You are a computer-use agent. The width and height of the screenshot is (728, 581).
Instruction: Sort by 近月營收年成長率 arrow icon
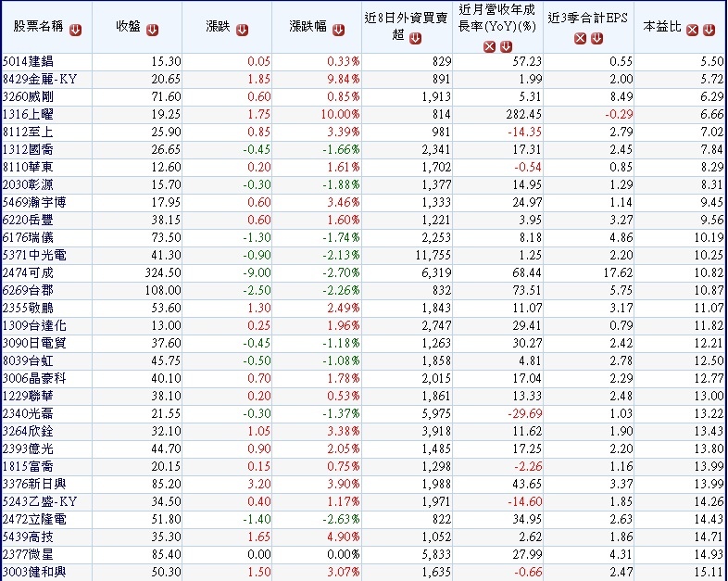point(506,46)
